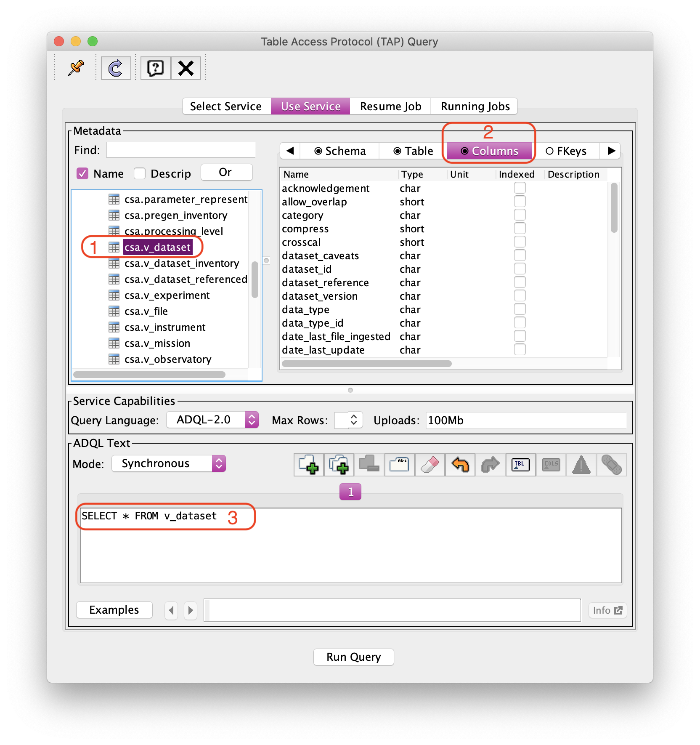Image resolution: width=700 pixels, height=745 pixels.
Task: Open the Query Language ADQL-2.0 dropdown
Action: tap(212, 420)
